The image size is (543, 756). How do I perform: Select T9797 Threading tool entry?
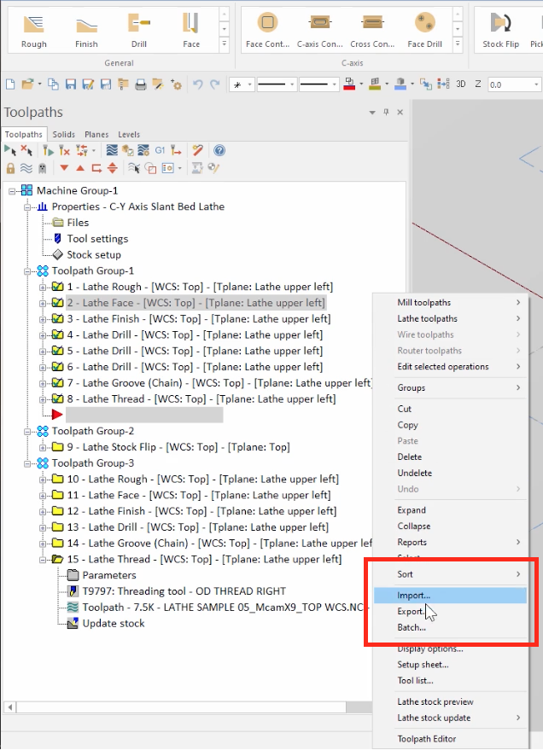point(184,591)
